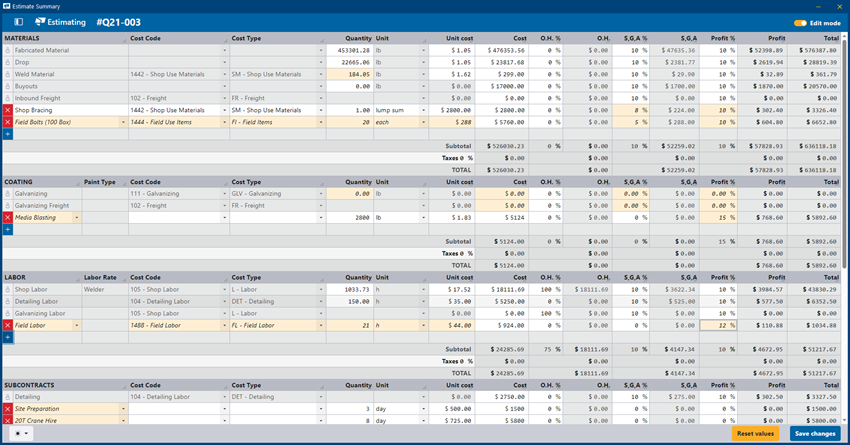This screenshot has width=850, height=445.
Task: Turn off Edit mode toggle
Action: (800, 22)
